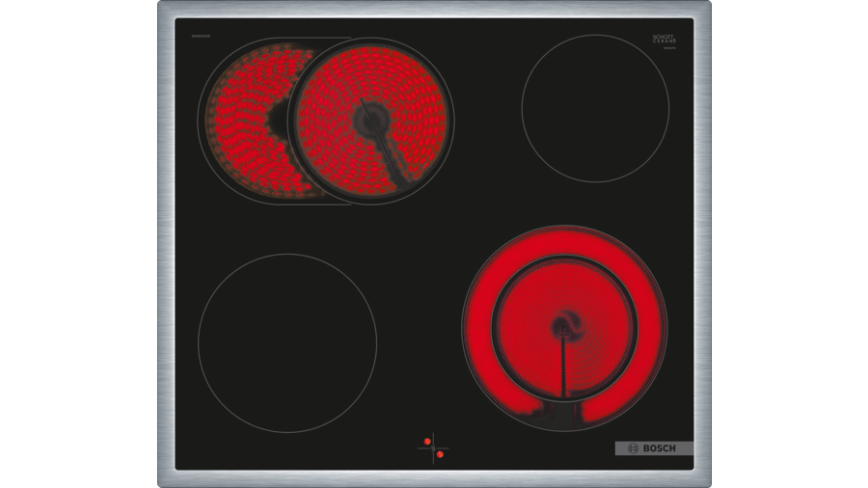Select the unlit top-right cooking zone
Viewport: 868px width, 488px height.
(595, 108)
